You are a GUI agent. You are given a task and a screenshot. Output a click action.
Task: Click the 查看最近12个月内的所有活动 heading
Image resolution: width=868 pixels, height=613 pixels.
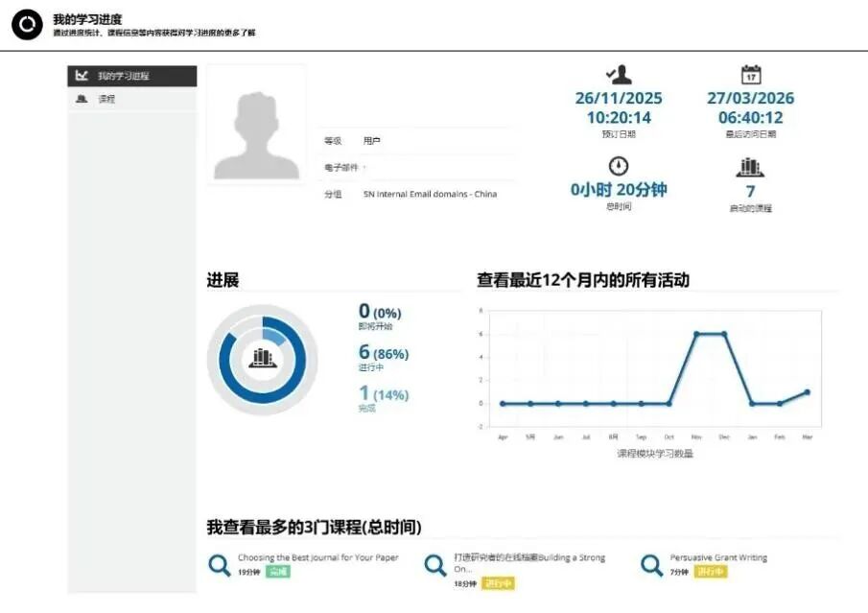click(x=583, y=280)
